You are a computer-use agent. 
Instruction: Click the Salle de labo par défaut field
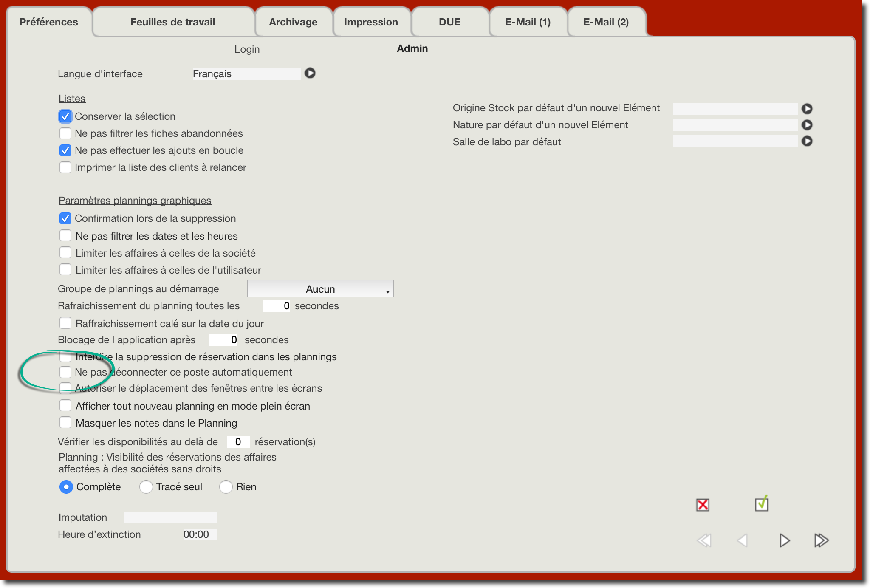(735, 141)
